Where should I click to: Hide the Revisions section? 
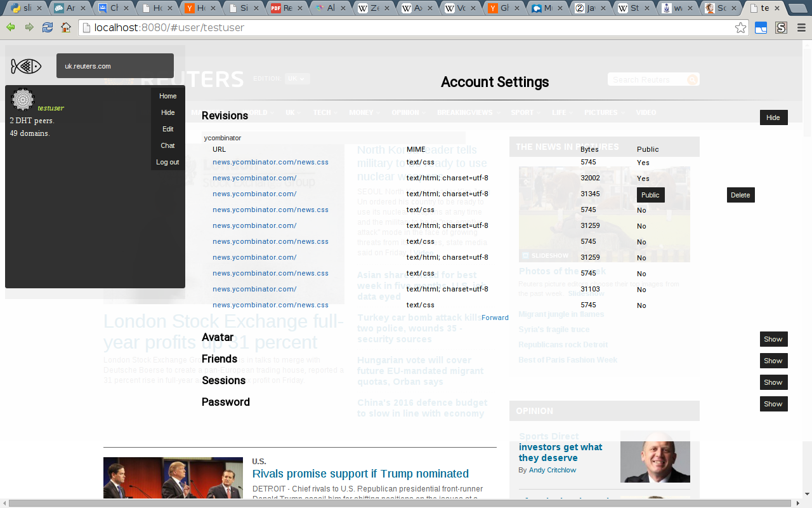[x=773, y=117]
